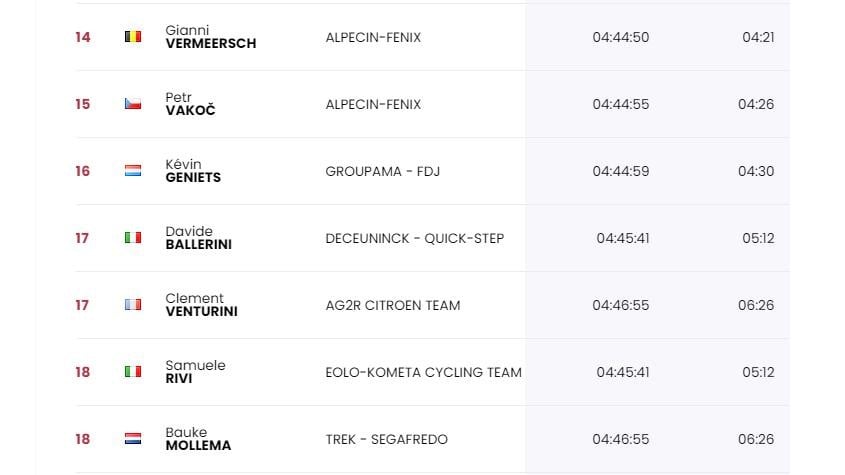Click the Dutch flag beside Bauke Mollema
This screenshot has height=475, width=845.
(133, 439)
